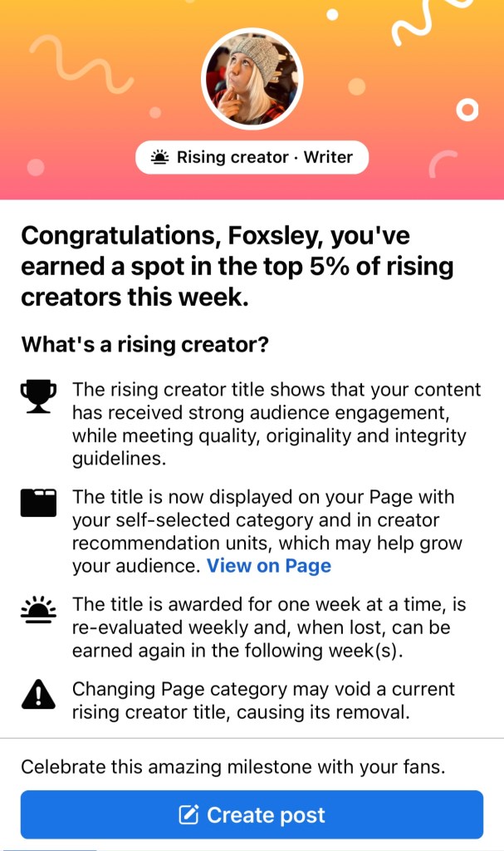Tap the trophy icon
Viewport: 504px width, 851px height.
37,396
